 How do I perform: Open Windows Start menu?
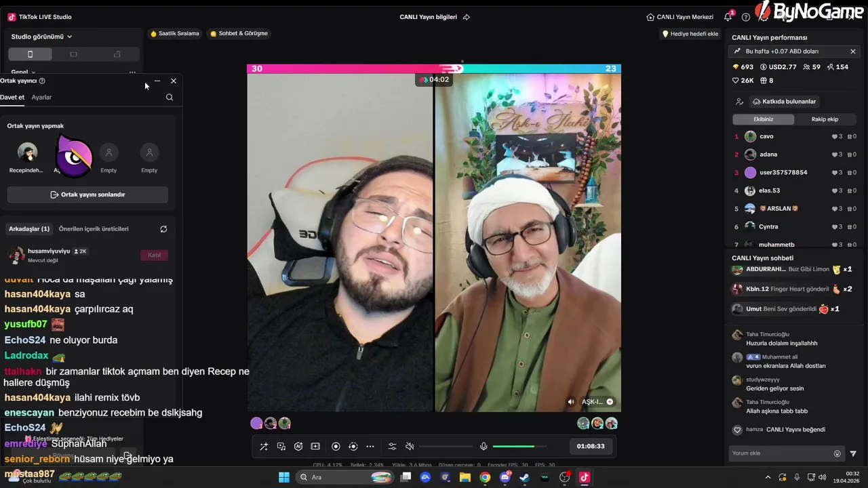(283, 477)
